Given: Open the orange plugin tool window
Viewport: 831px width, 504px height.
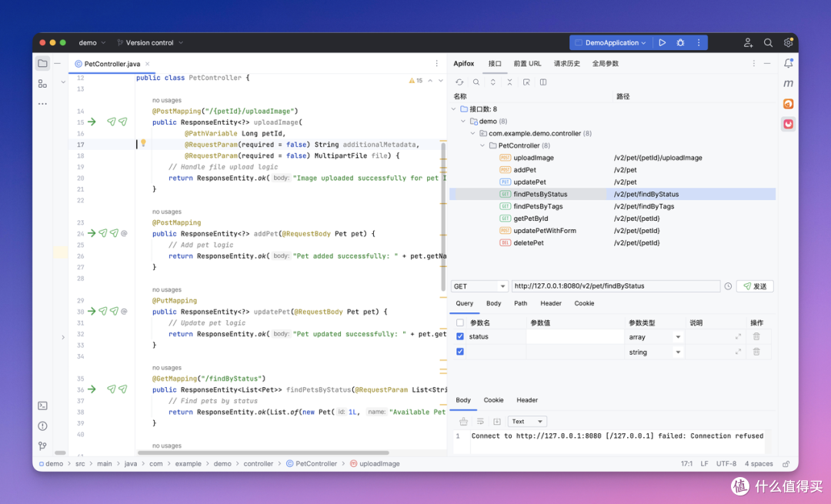Looking at the screenshot, I should pos(789,104).
